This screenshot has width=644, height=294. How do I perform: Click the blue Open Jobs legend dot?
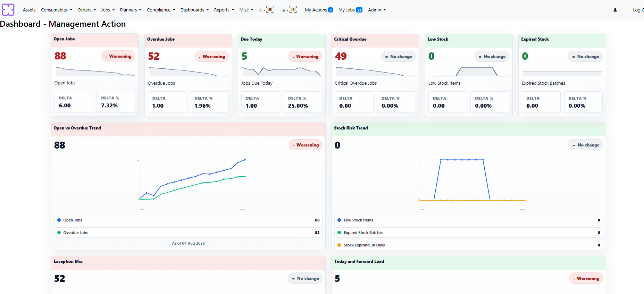(59, 220)
